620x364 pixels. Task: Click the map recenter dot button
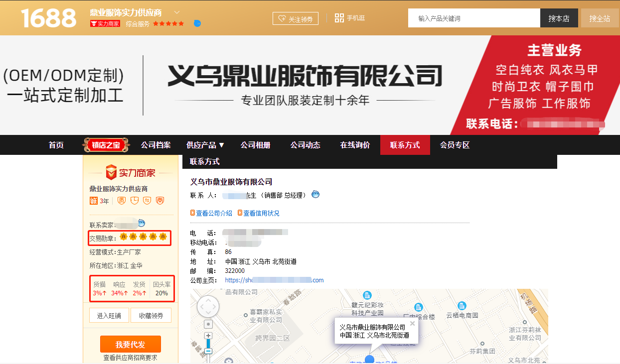[208, 324]
